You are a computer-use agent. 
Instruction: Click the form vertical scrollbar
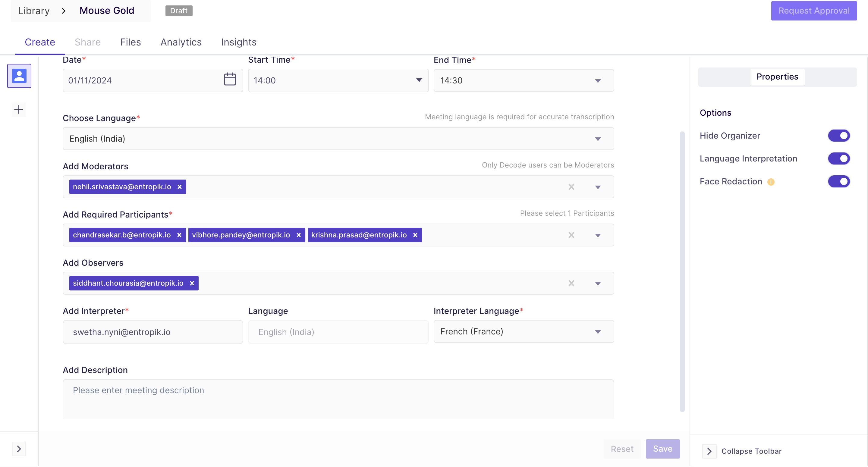(682, 271)
